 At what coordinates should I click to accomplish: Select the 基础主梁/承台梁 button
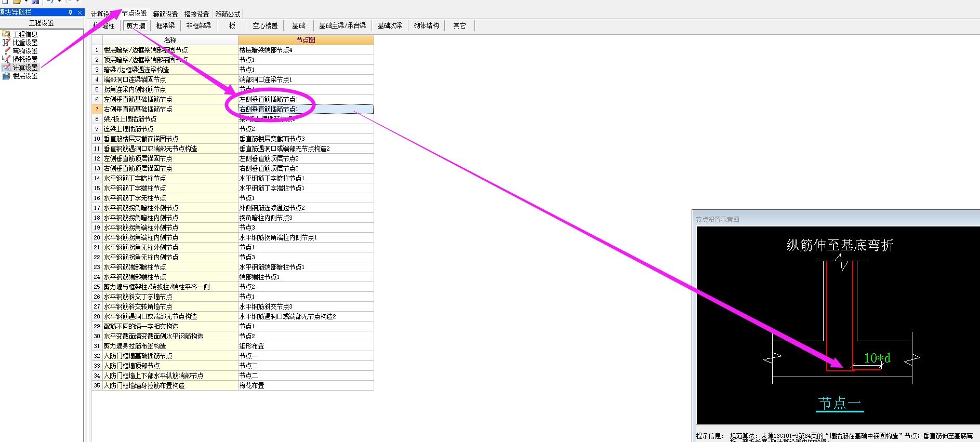342,25
